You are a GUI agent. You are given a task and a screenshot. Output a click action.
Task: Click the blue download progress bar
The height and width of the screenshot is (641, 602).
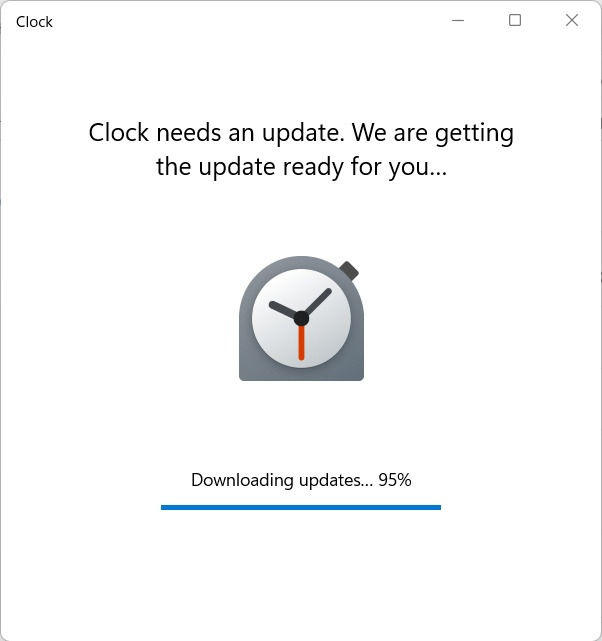pos(301,507)
